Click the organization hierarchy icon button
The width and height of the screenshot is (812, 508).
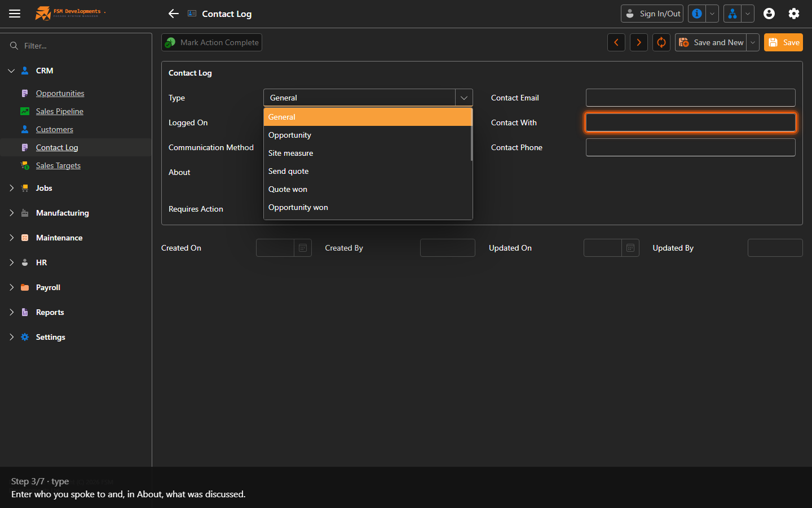[732, 14]
